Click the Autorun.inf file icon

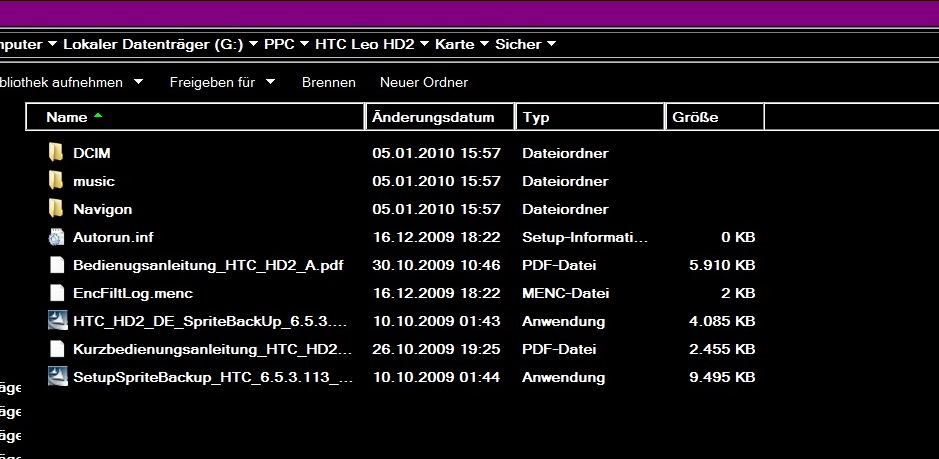56,237
